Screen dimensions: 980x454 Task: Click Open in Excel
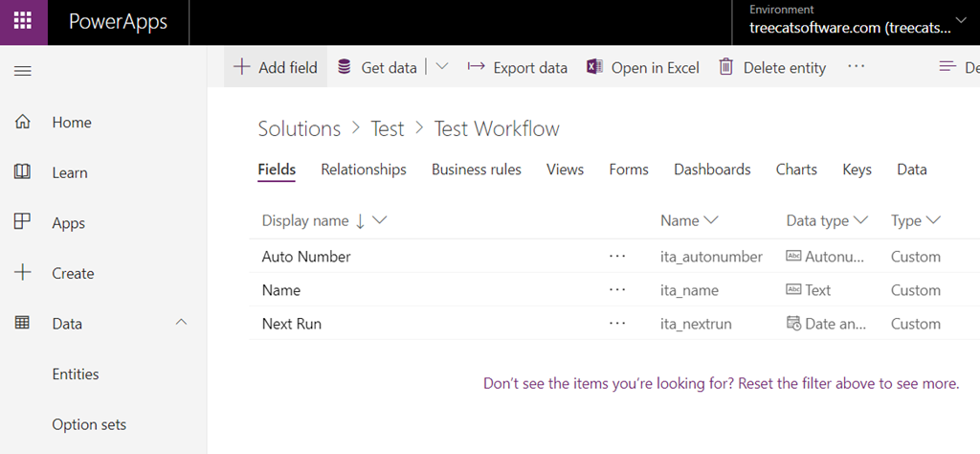click(x=643, y=67)
